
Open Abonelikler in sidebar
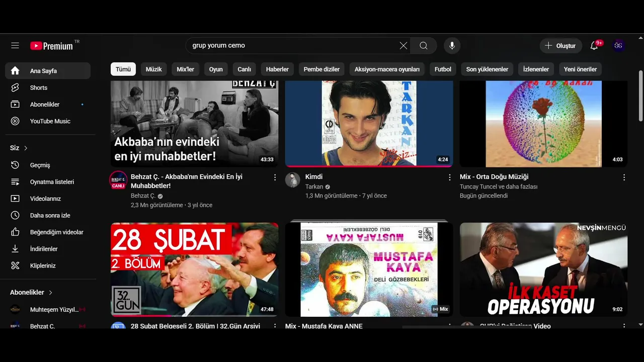pos(48,105)
